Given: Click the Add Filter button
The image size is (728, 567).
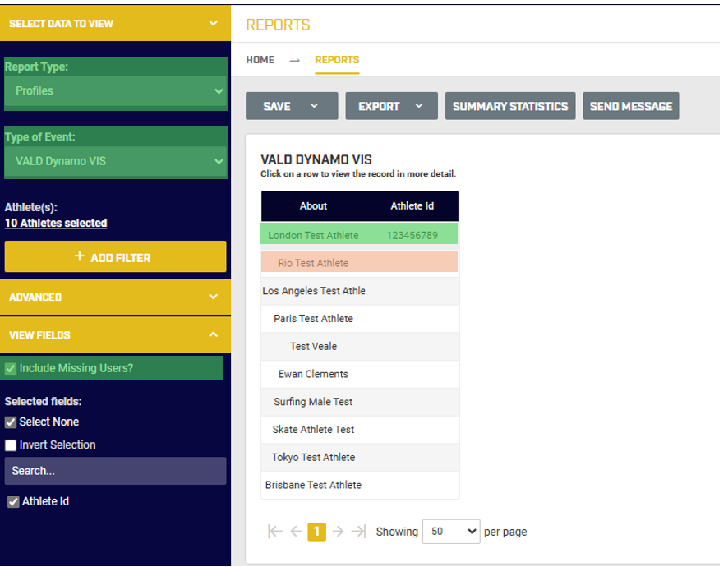Looking at the screenshot, I should tap(115, 256).
